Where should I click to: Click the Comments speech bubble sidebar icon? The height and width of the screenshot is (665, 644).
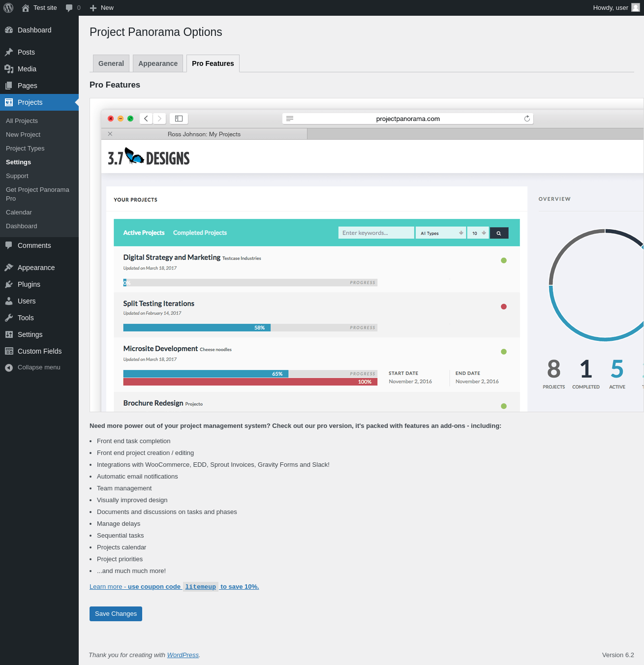coord(9,245)
